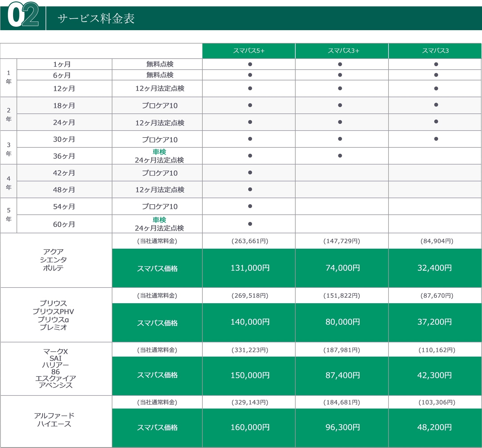
Task: Click プロケア10 in the 18ヶ月 row
Action: (x=160, y=106)
